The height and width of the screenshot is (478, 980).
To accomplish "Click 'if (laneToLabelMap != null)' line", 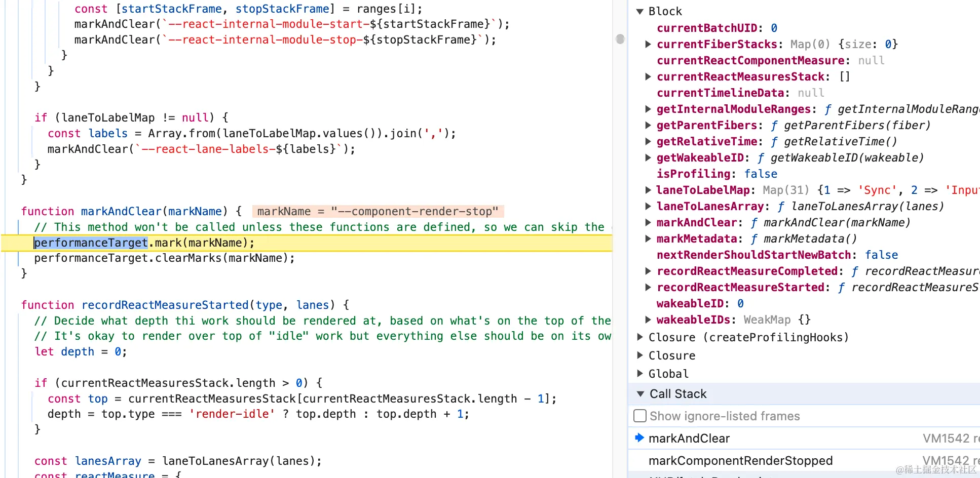I will point(131,117).
